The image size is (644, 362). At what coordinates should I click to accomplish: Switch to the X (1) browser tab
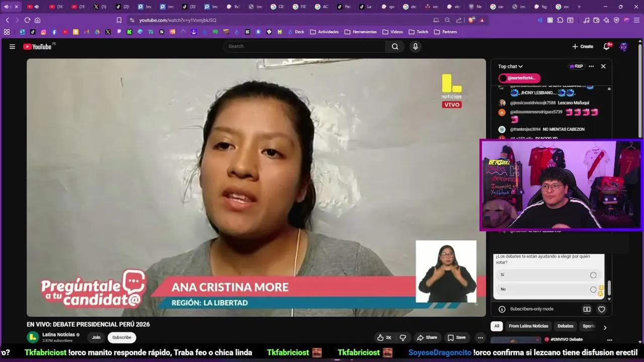100,7
